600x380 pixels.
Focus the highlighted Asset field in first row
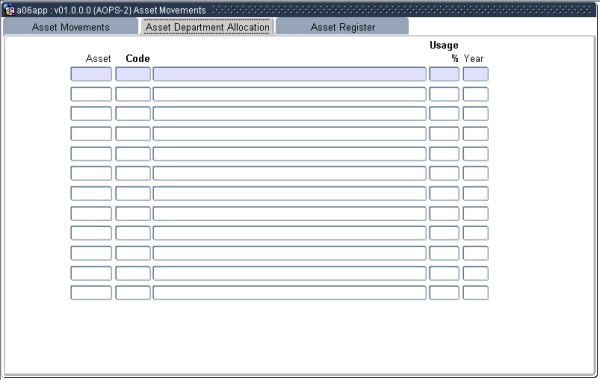[x=91, y=74]
